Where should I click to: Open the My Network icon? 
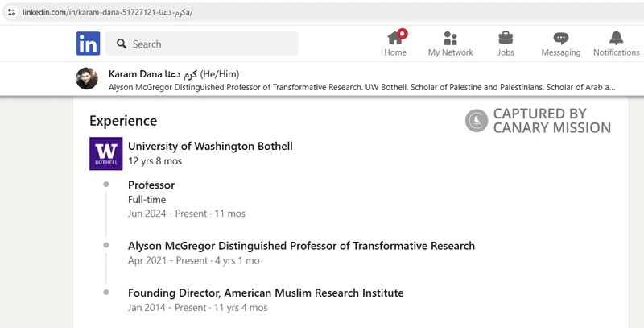click(x=450, y=38)
